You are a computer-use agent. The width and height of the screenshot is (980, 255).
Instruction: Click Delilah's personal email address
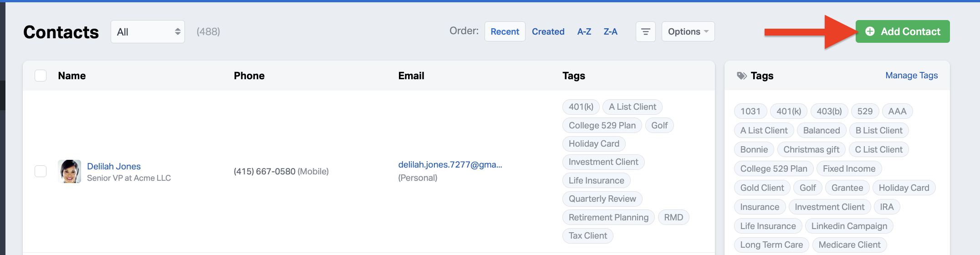click(450, 165)
